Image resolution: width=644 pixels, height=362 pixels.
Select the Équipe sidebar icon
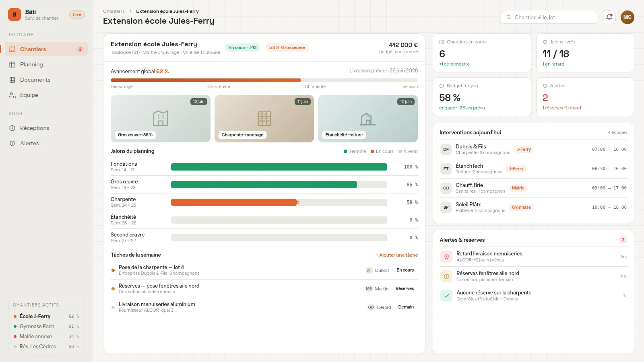click(x=12, y=95)
